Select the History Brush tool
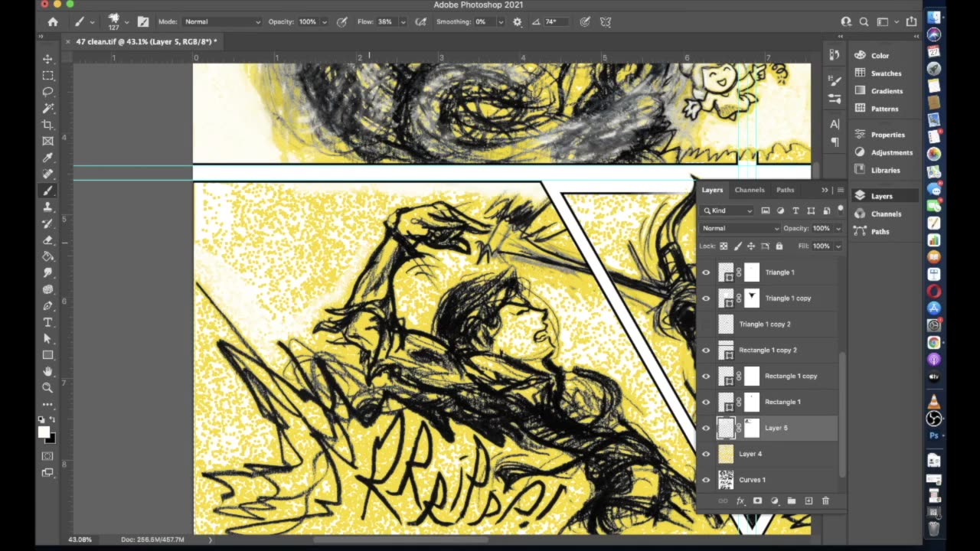 coord(47,223)
